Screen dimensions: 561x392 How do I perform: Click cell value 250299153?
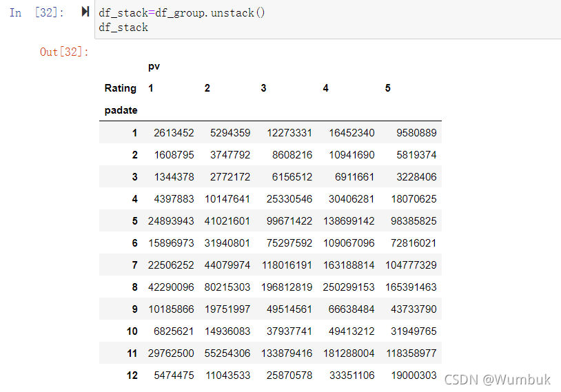pos(349,287)
